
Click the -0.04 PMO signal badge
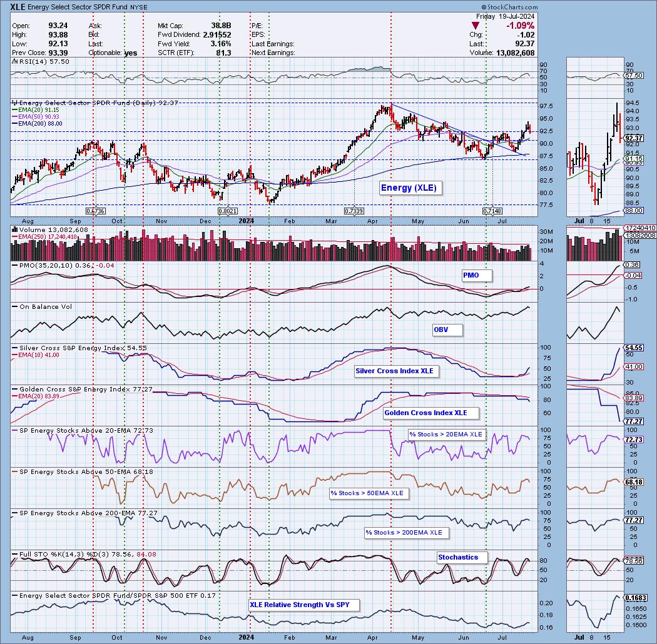pos(633,276)
